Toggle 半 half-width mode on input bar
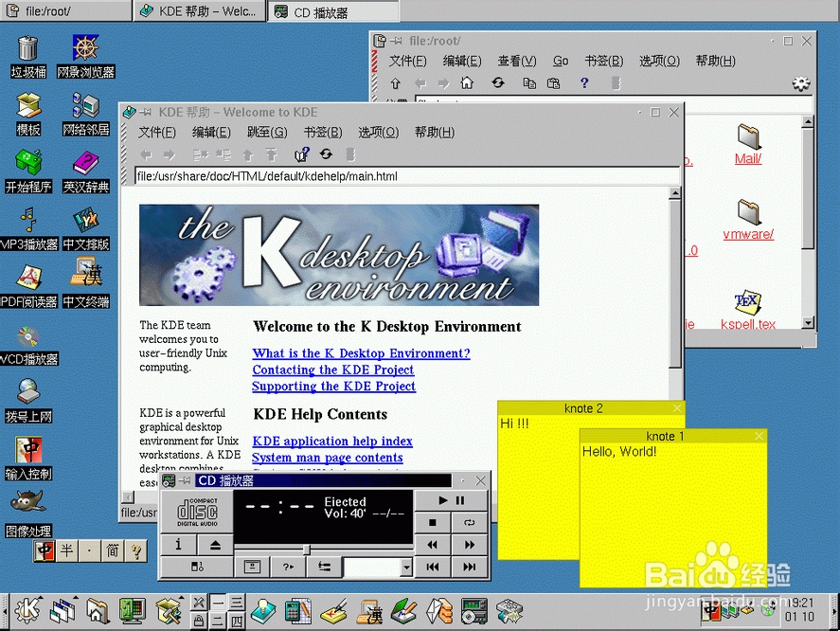The image size is (840, 631). (66, 550)
